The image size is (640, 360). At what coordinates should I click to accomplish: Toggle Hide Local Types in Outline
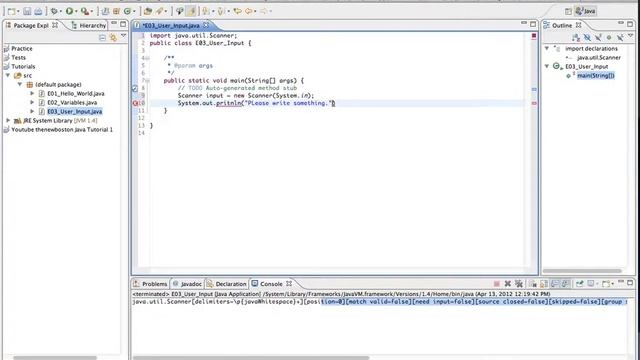(620, 38)
